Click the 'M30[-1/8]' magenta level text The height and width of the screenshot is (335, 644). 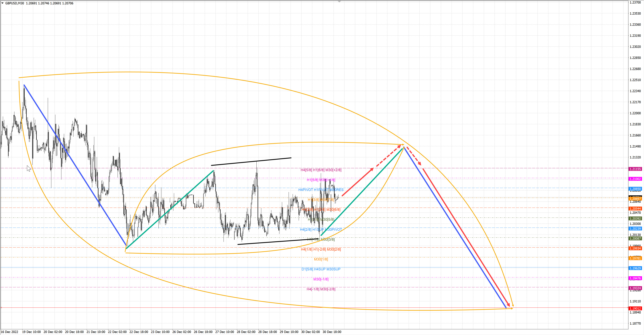[x=321, y=279]
